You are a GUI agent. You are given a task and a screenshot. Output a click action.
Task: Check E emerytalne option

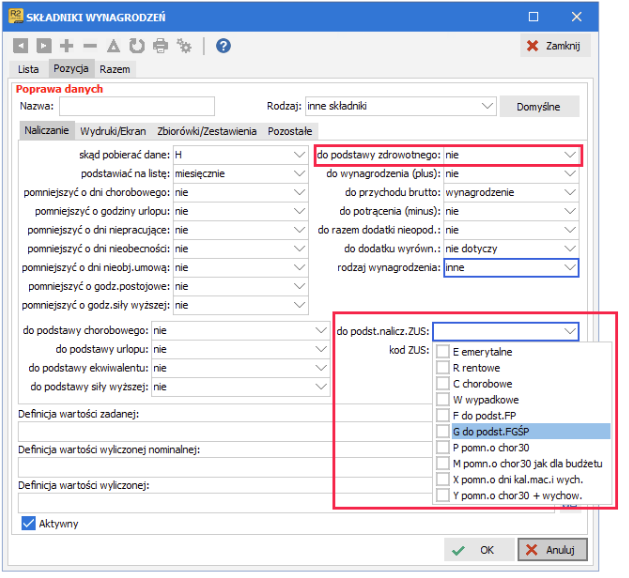coord(443,351)
